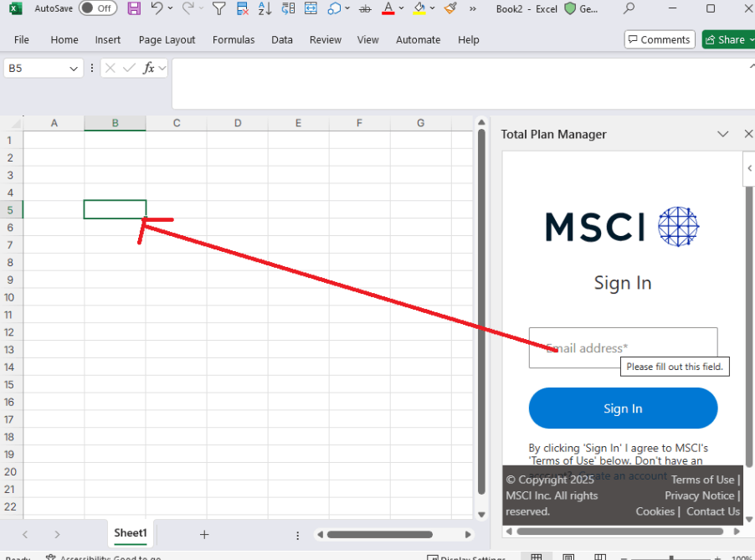The image size is (755, 560).
Task: Select the Sheet1 tab
Action: (131, 533)
